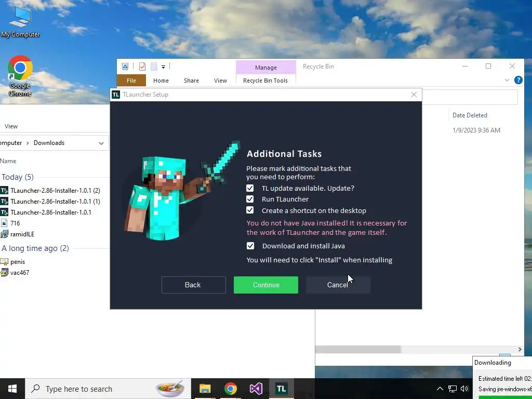Click scrollbar right arrow in Recycle Bin
532x399 pixels.
tap(520, 349)
